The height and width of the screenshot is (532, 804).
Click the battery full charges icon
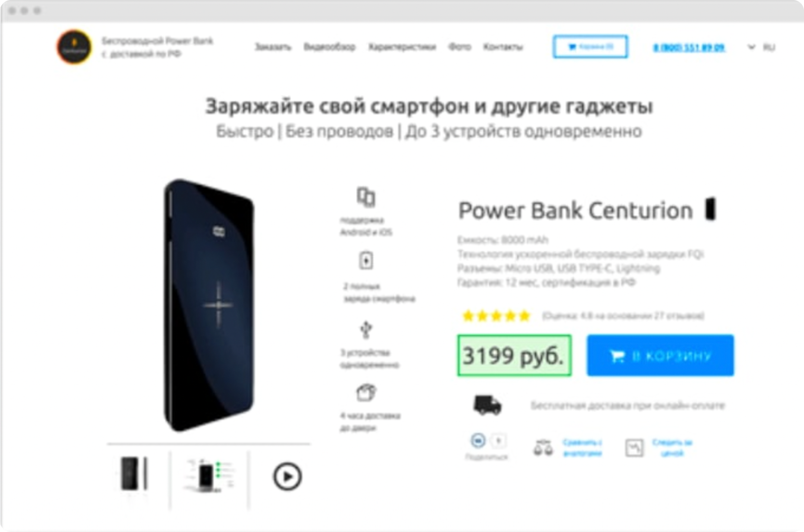[366, 261]
